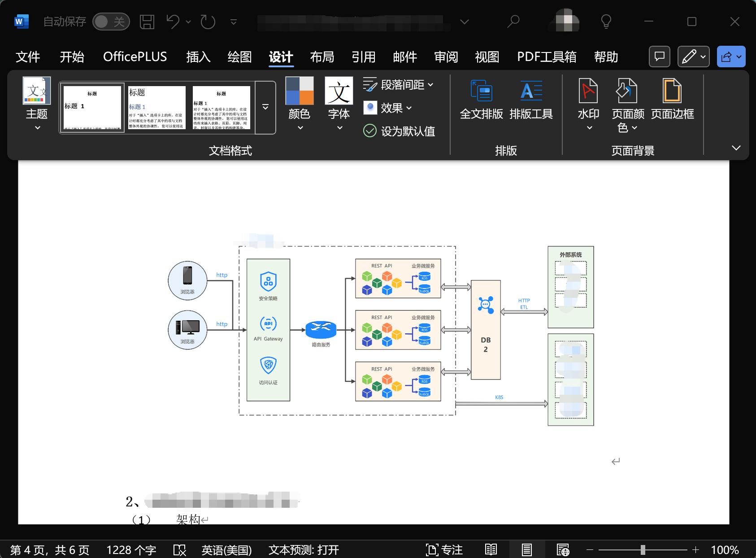Select the third centered 标题 style thumbnail
This screenshot has height=558, width=756.
(221, 108)
